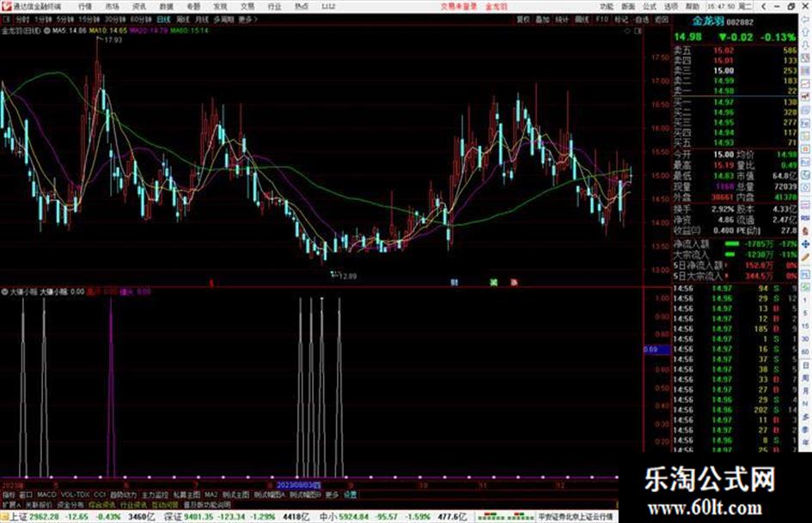
Task: Click the 窗口 tab in the bottom bar
Action: pyautogui.click(x=26, y=495)
